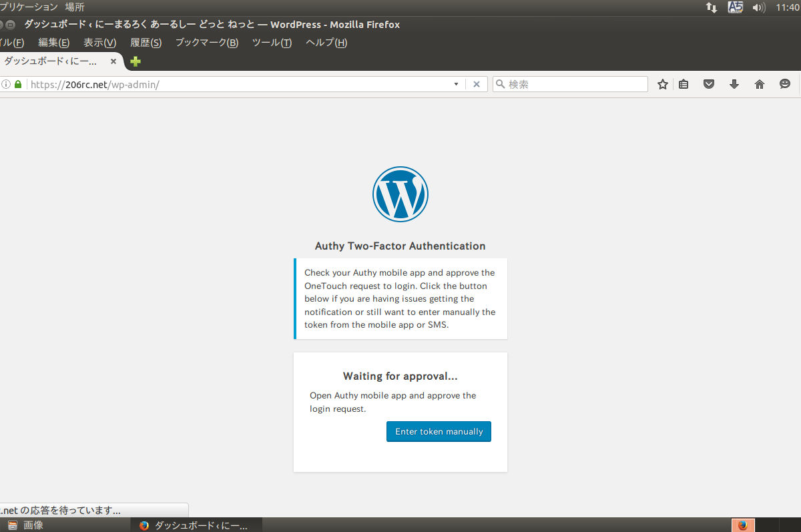This screenshot has width=801, height=532.
Task: Open the downloads arrow icon
Action: [734, 84]
